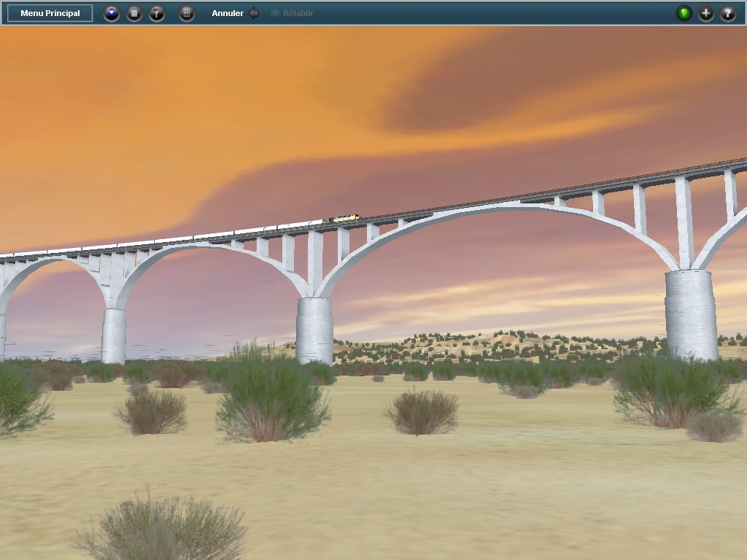
Task: Click the grid panel round icon
Action: [x=187, y=13]
